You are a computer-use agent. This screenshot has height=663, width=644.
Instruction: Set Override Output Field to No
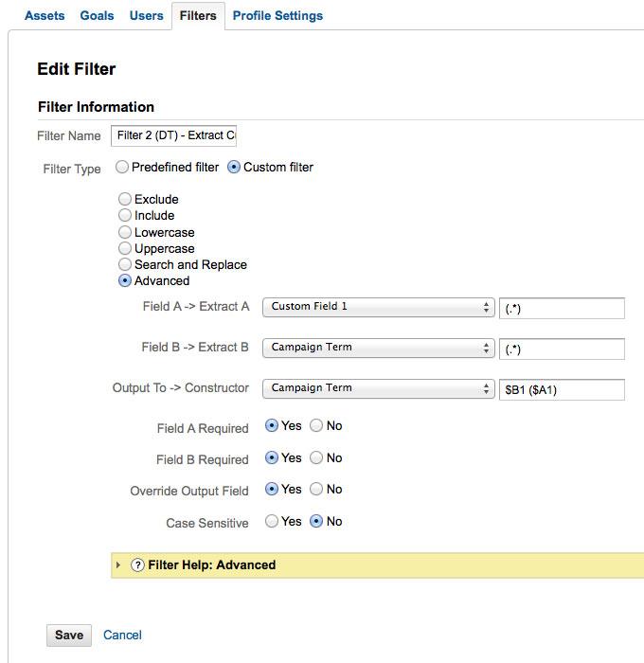click(316, 490)
